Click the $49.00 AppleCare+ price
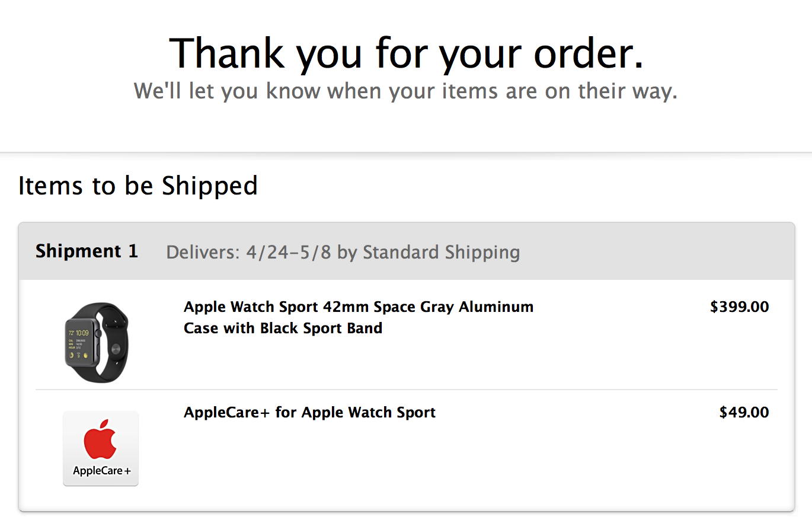Viewport: 812px width, 523px height. 744,412
